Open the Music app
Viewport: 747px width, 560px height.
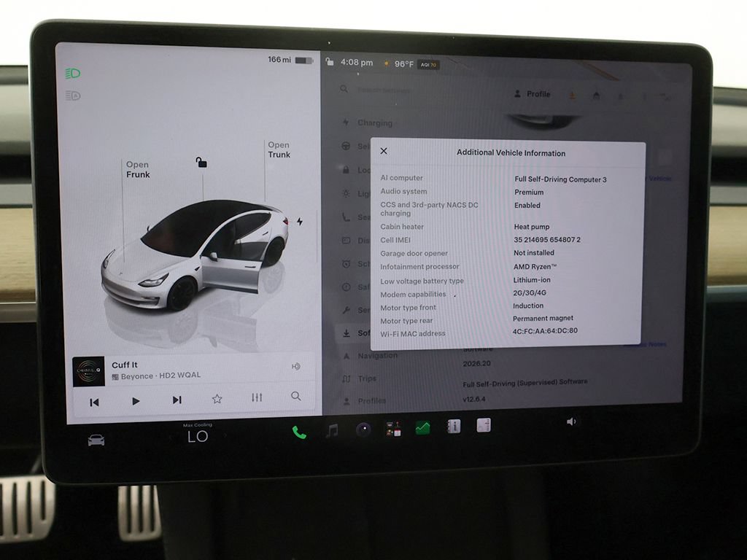pos(332,430)
